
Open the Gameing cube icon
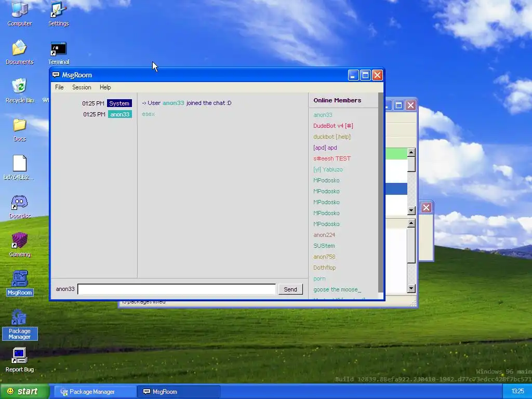(19, 245)
